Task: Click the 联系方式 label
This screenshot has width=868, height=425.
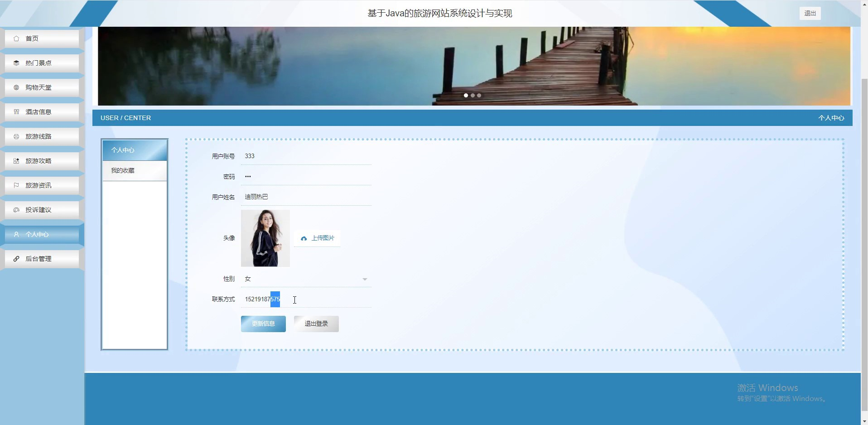Action: 223,299
